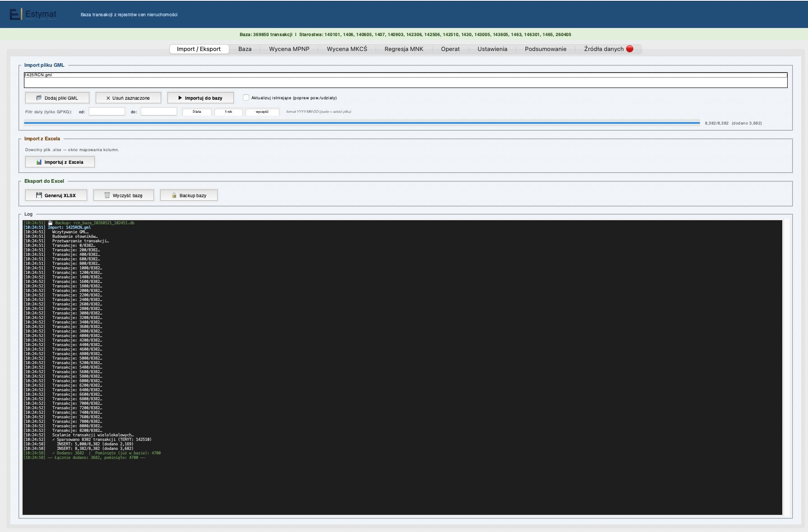Click the lock icon on Backup bazy
This screenshot has width=808, height=532.
click(x=174, y=195)
